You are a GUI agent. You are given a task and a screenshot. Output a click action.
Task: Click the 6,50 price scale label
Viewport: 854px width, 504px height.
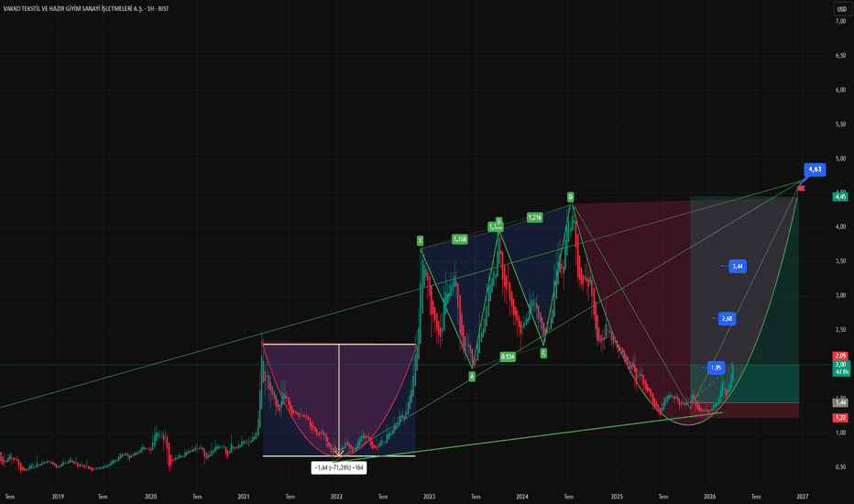pyautogui.click(x=840, y=56)
